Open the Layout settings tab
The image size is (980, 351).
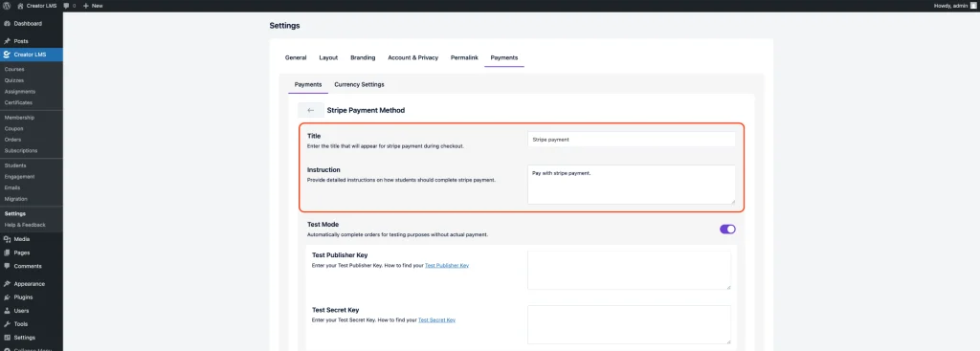328,57
